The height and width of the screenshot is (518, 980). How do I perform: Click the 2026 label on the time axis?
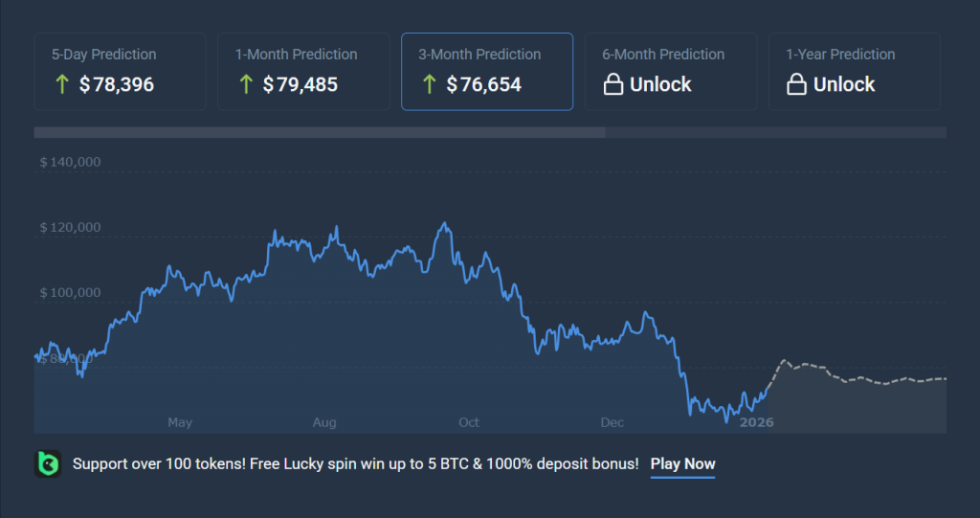(x=757, y=422)
